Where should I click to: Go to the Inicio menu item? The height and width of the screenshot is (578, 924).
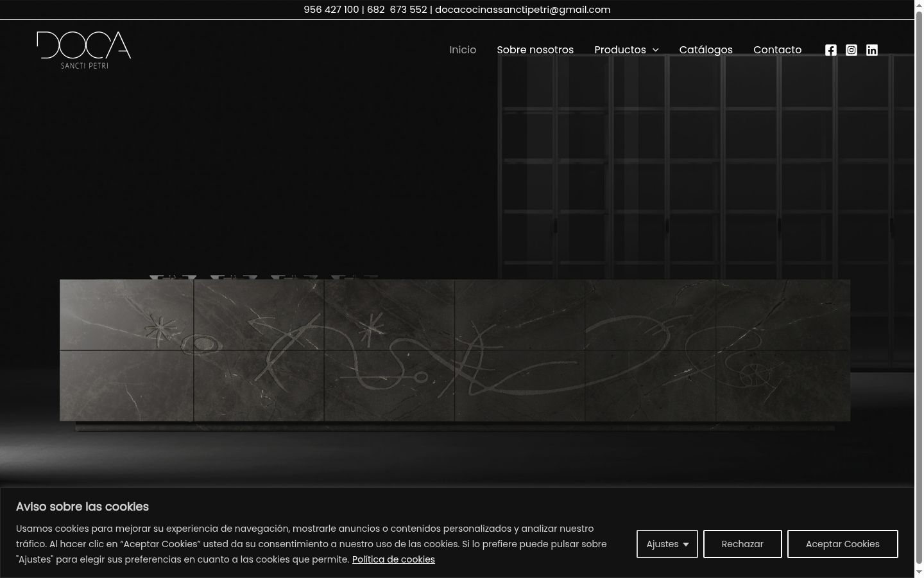[x=463, y=50]
